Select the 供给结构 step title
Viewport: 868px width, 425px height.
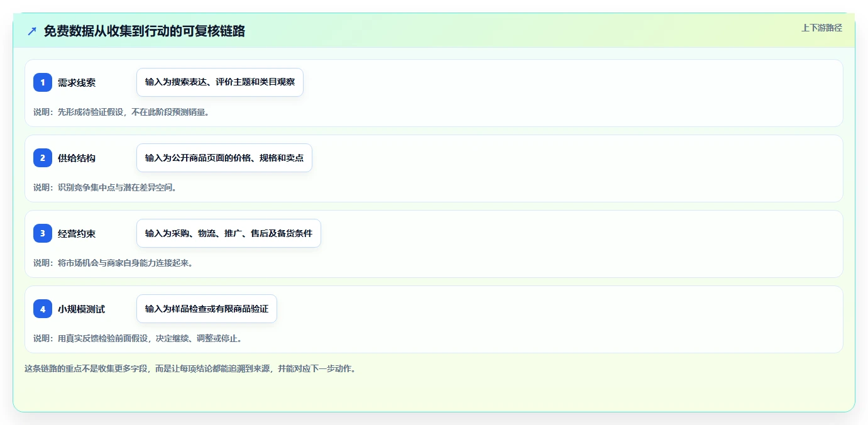[x=77, y=158]
